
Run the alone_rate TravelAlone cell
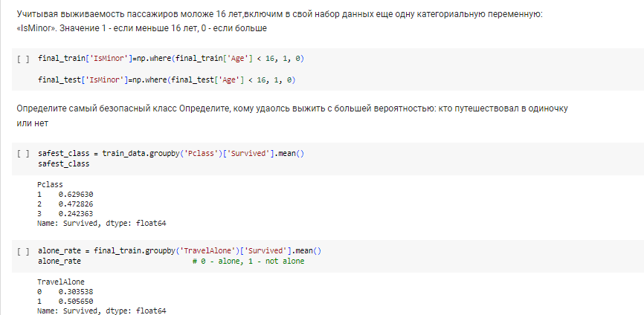(23, 251)
